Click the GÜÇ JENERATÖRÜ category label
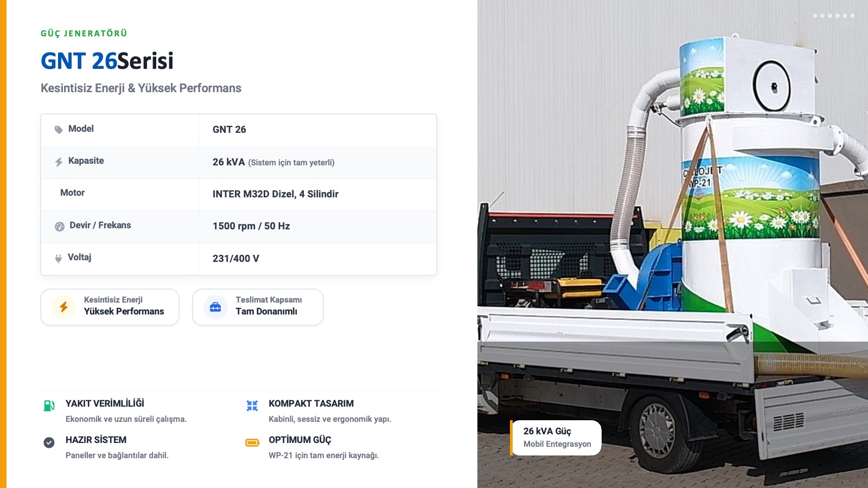868x488 pixels. coord(84,34)
